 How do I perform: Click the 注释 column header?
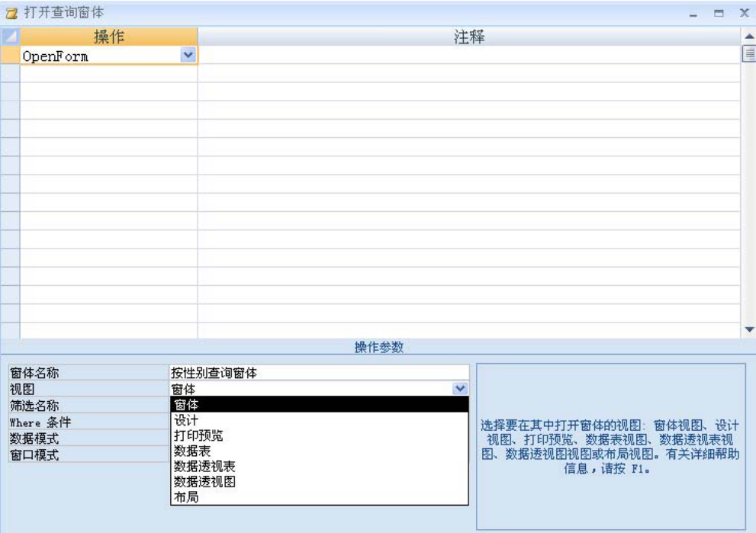[468, 37]
